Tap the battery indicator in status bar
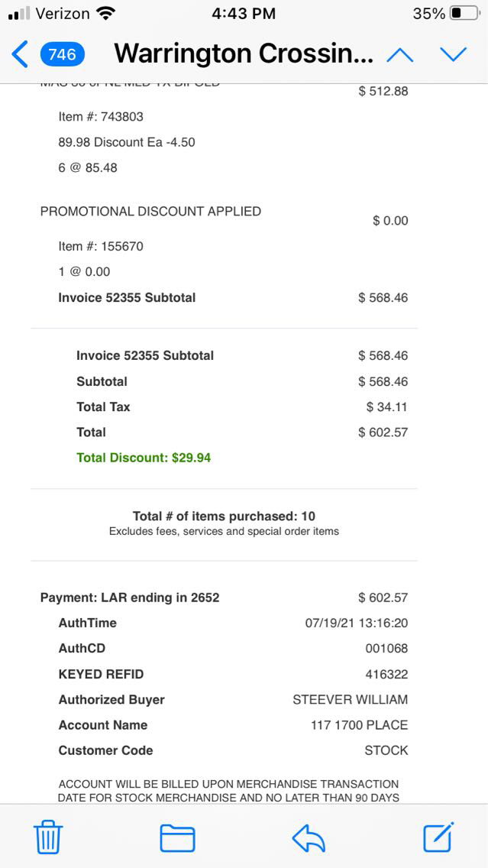The width and height of the screenshot is (488, 868). (464, 14)
